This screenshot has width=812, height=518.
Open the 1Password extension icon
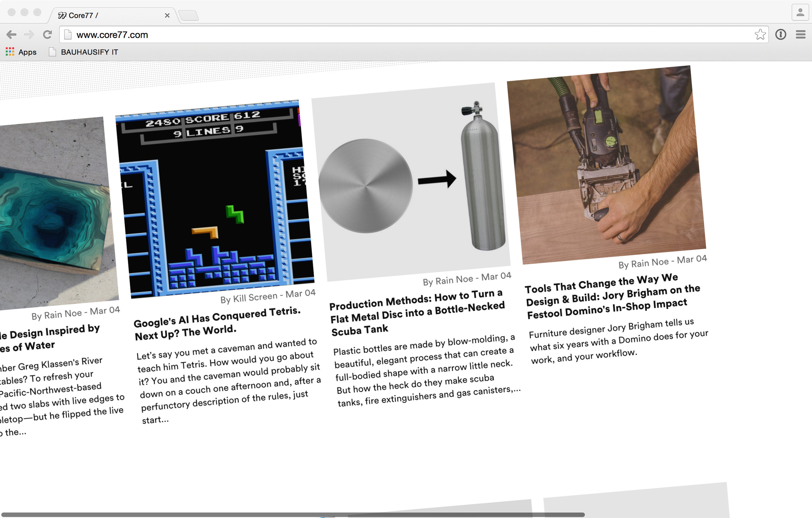[780, 34]
